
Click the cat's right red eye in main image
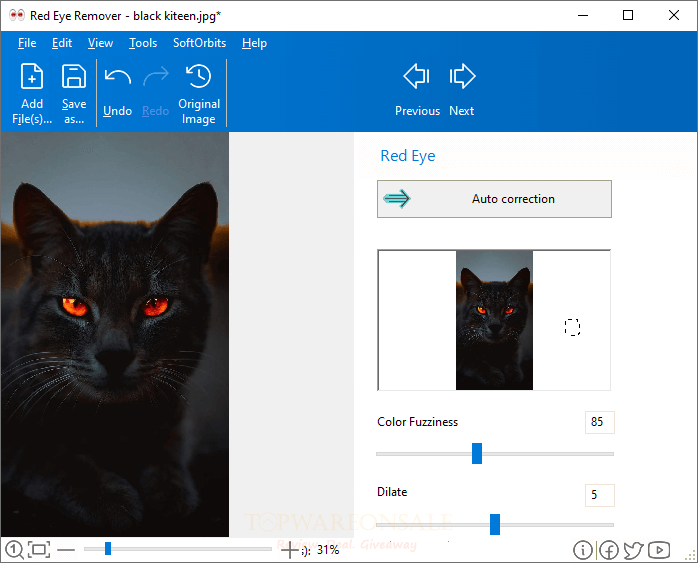click(x=156, y=307)
